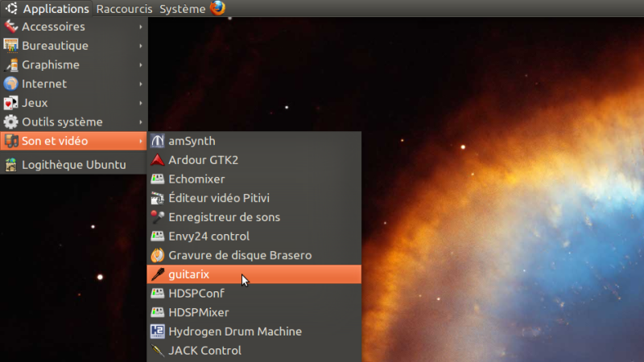This screenshot has height=362, width=644.
Task: Click the Hydrogen Drum Machine H2 icon
Action: [157, 331]
